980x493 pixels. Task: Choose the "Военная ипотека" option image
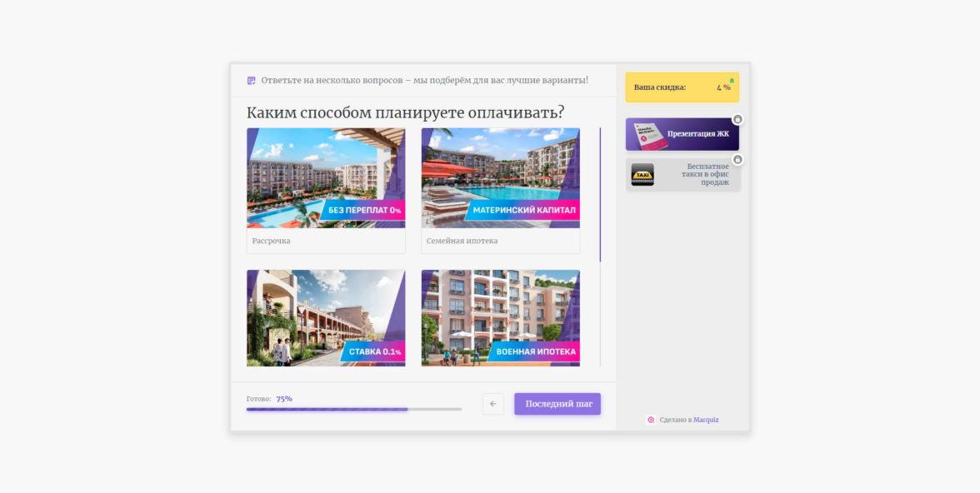point(501,318)
